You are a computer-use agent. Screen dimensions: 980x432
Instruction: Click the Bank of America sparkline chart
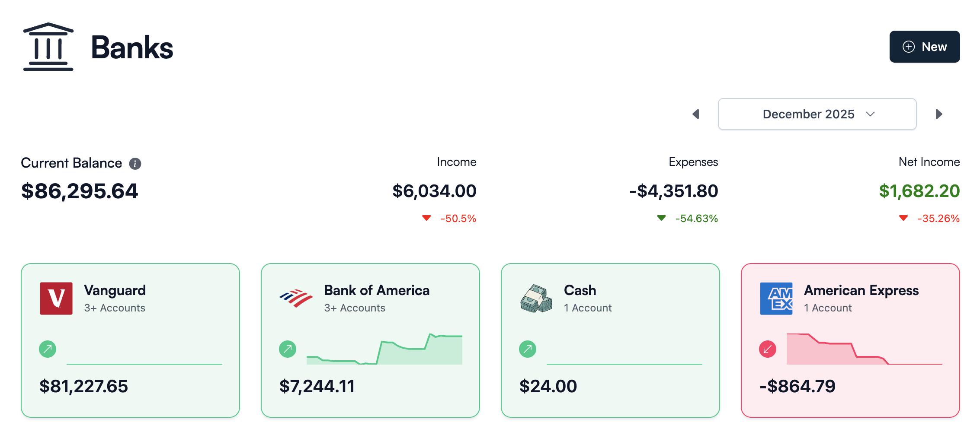(384, 350)
